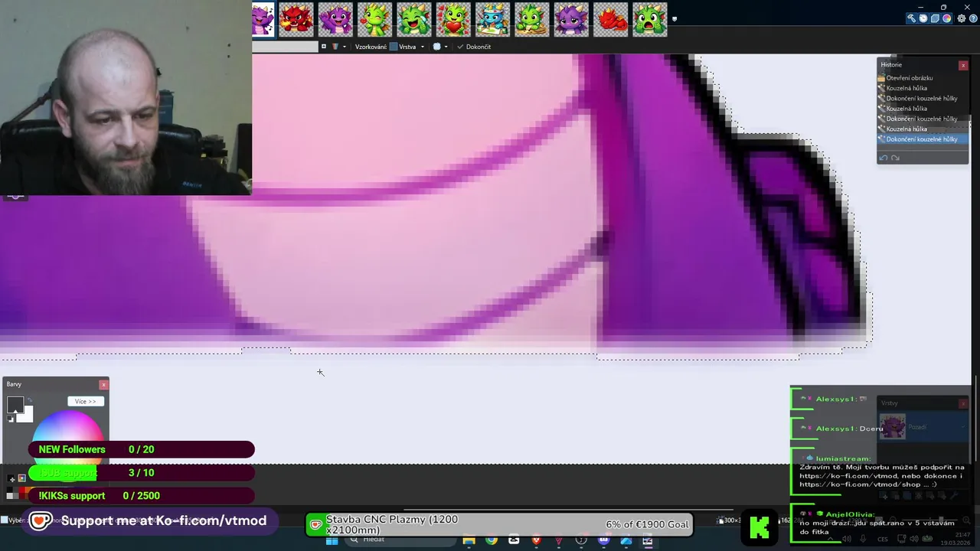This screenshot has width=980, height=551.
Task: Close the Historie panel
Action: (963, 66)
